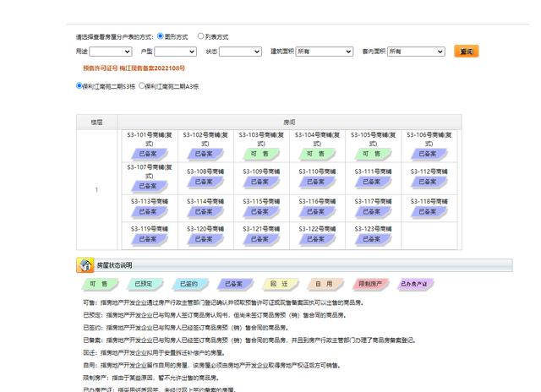Click the green 可售 badge for S3-105
The height and width of the screenshot is (392, 541).
coord(373,154)
